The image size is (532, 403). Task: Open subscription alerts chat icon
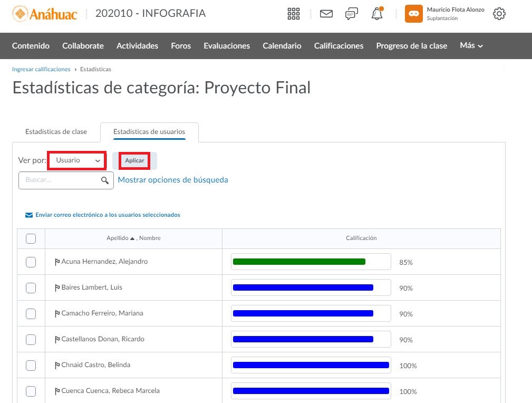pos(351,14)
